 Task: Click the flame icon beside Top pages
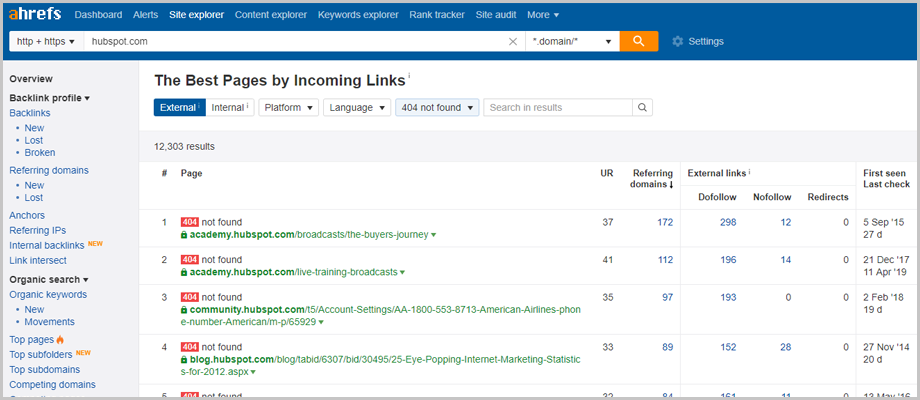(x=60, y=340)
